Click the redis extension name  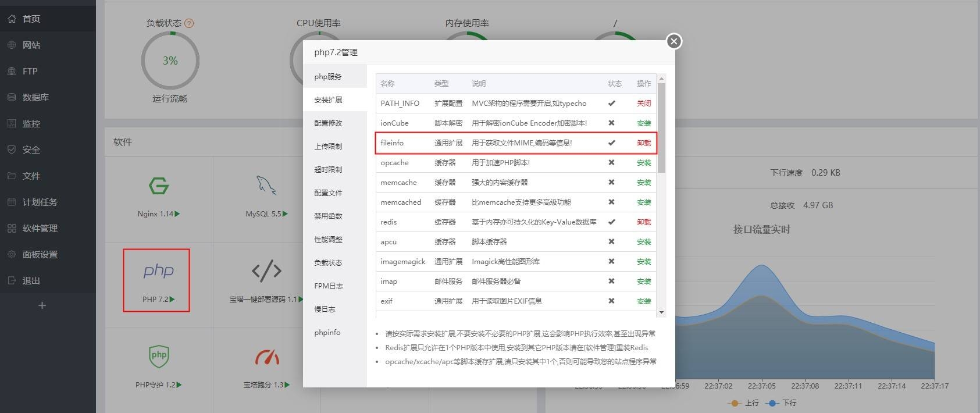tap(389, 222)
